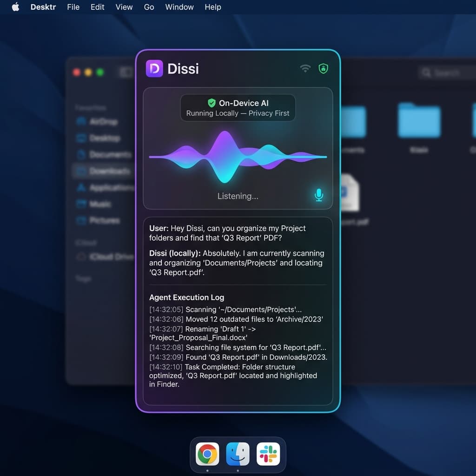Screen dimensions: 476x476
Task: Click the User message text in Dissi
Action: pyautogui.click(x=227, y=233)
